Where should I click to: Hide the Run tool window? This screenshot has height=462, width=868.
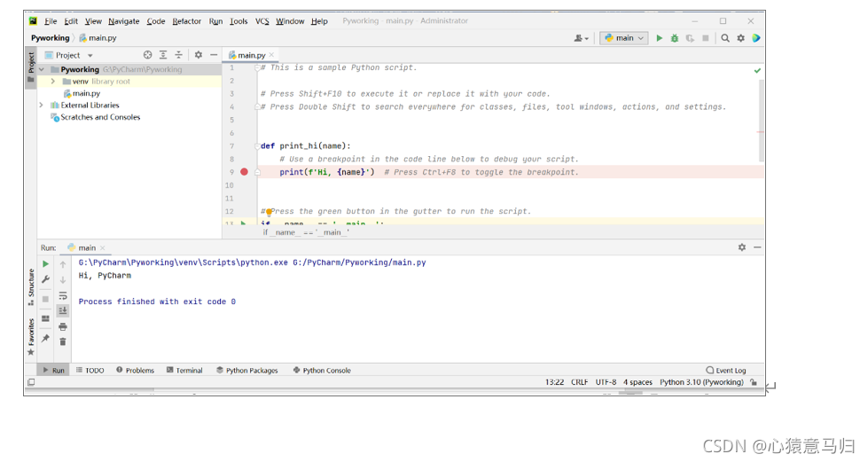(757, 247)
